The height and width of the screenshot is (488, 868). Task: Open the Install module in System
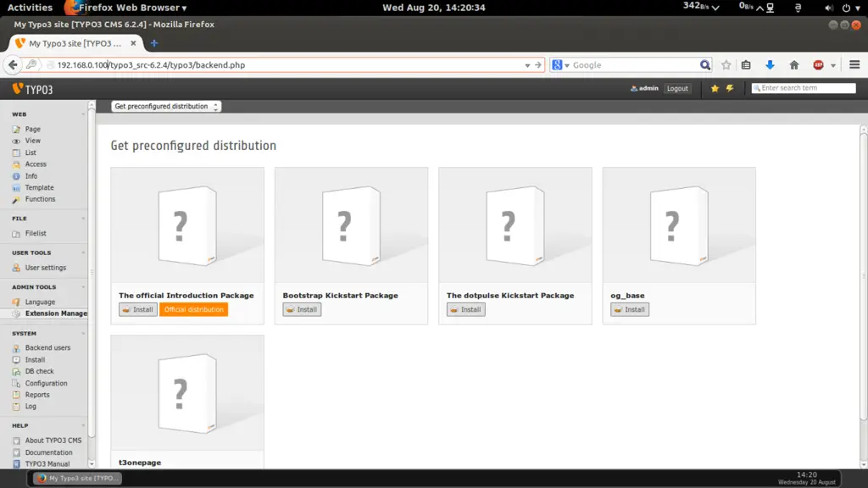pyautogui.click(x=35, y=359)
